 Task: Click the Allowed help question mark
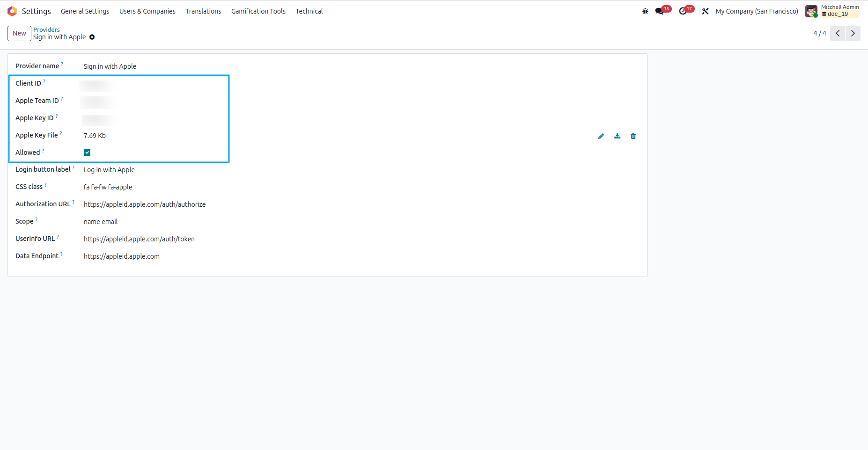click(x=43, y=151)
